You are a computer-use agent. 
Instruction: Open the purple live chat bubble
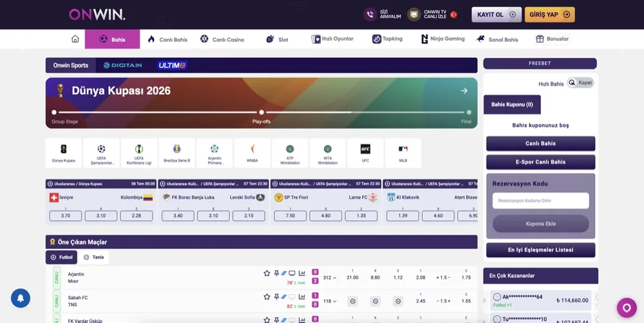click(627, 308)
